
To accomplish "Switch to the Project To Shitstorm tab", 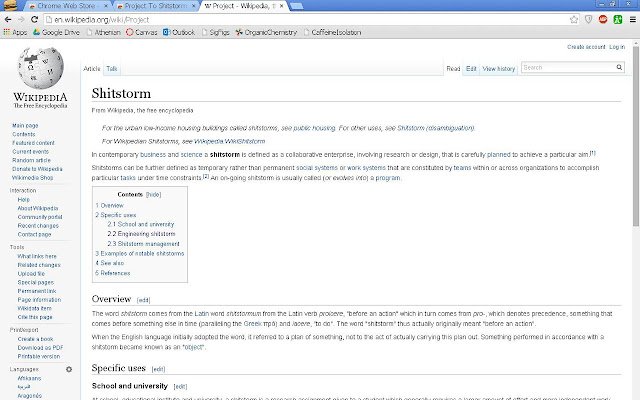I will click(x=155, y=6).
